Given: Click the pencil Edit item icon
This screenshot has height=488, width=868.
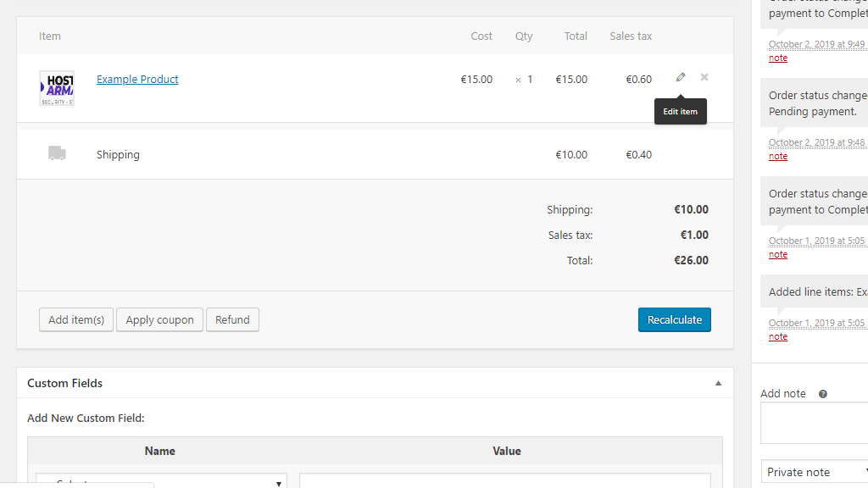Looking at the screenshot, I should tap(681, 78).
